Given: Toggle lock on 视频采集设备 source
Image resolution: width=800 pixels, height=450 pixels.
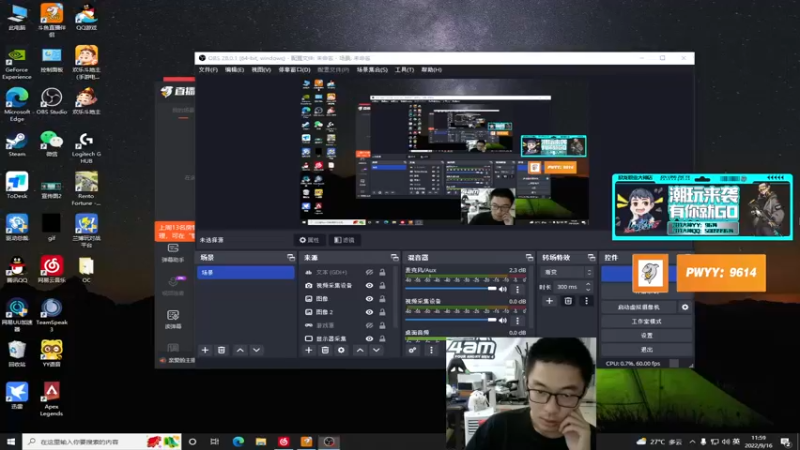Looking at the screenshot, I should [382, 286].
